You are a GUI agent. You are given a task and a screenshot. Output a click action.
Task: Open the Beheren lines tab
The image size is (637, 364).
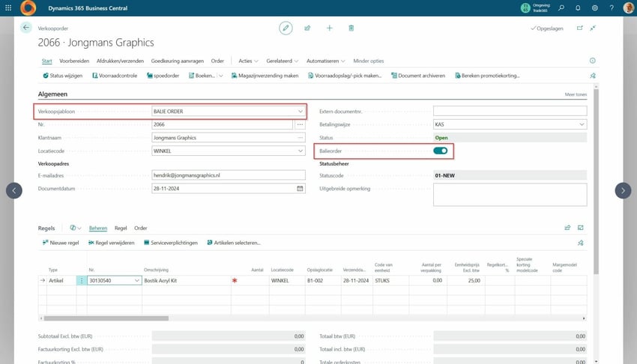98,228
